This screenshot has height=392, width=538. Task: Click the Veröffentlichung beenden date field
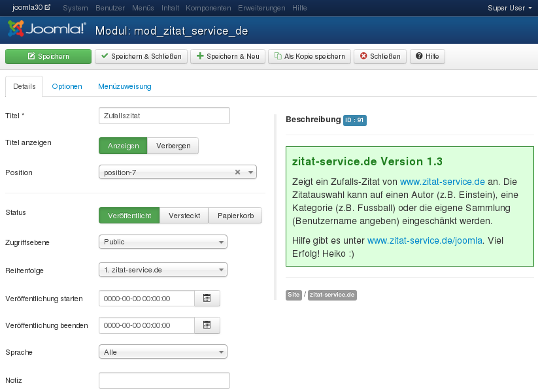coord(147,325)
